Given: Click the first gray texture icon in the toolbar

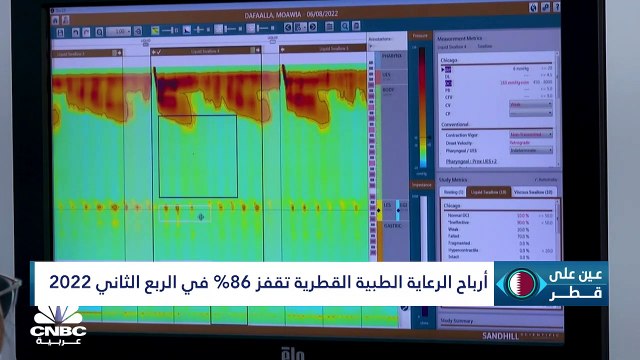Looking at the screenshot, I should pos(219,29).
